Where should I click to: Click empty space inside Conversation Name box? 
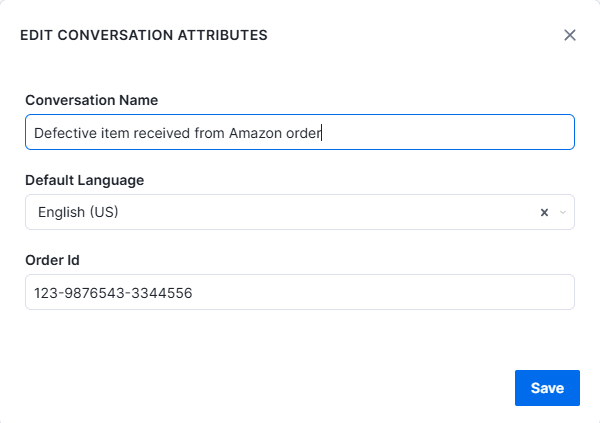pos(448,132)
